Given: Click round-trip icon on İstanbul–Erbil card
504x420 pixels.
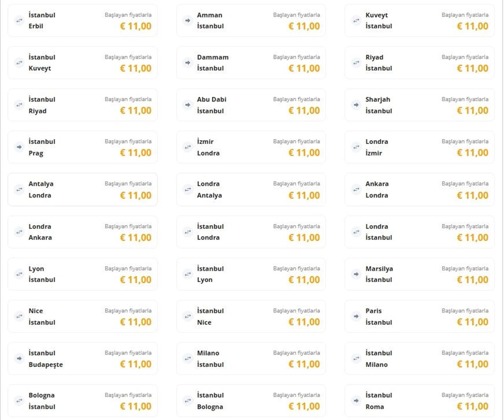Looking at the screenshot, I should 19,20.
